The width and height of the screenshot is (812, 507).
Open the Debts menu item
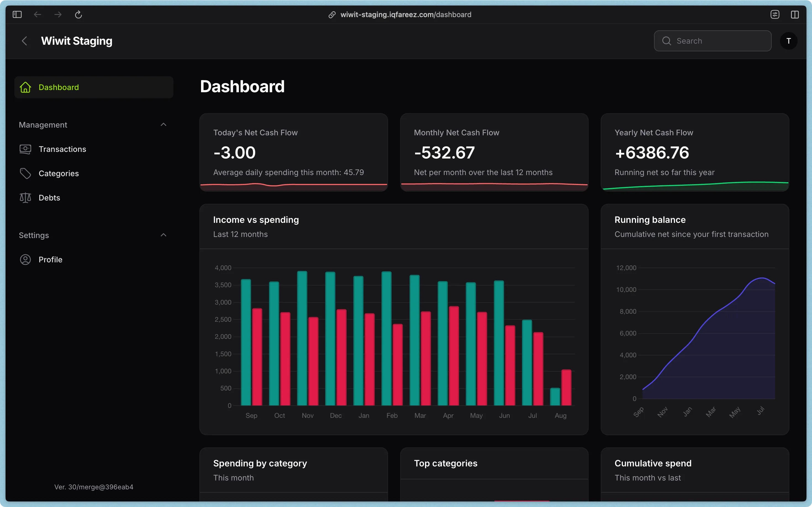tap(94, 198)
